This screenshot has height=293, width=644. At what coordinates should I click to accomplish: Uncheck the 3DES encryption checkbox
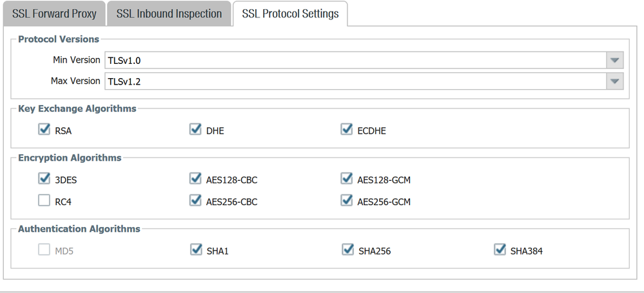pyautogui.click(x=44, y=179)
